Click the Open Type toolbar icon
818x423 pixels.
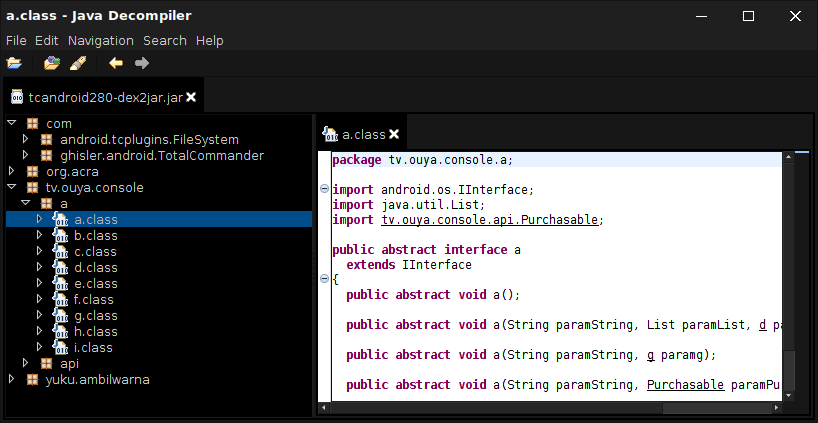(x=51, y=63)
